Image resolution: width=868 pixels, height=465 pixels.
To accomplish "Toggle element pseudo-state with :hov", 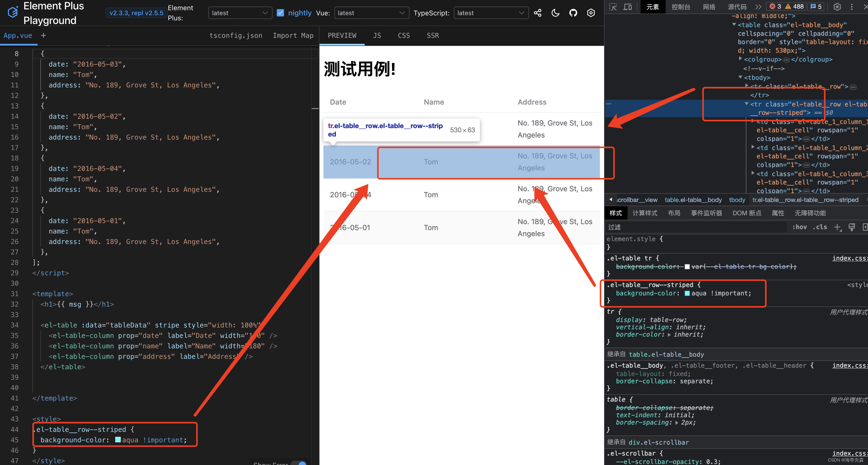I will 800,226.
